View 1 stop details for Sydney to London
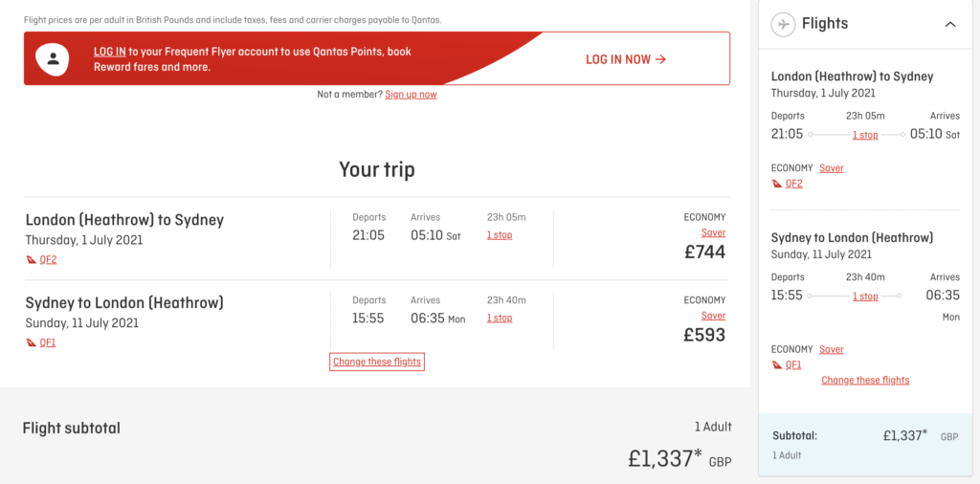Viewport: 980px width, 484px height. [x=500, y=319]
